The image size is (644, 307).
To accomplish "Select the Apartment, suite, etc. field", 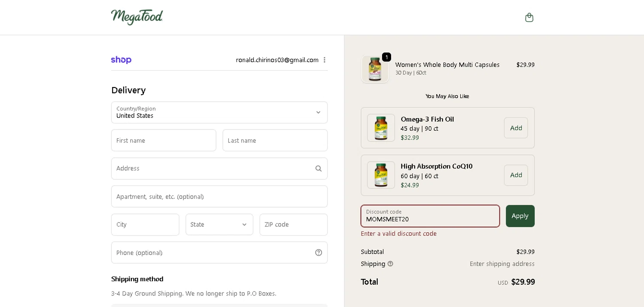I will point(219,196).
